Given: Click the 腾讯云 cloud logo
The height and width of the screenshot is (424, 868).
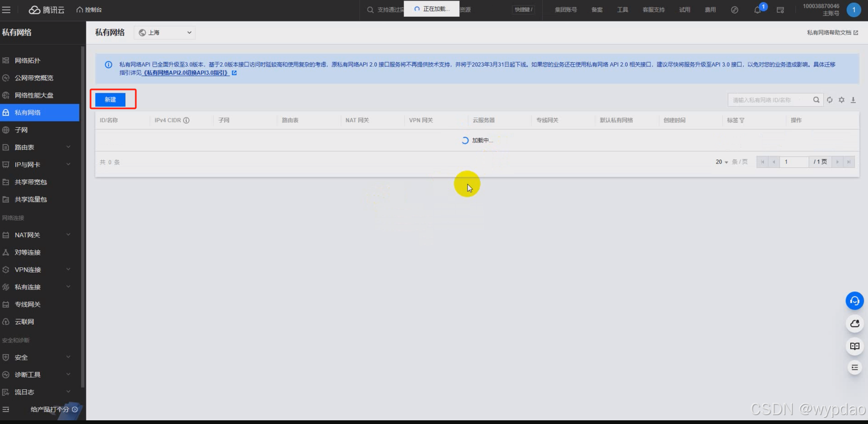Looking at the screenshot, I should pyautogui.click(x=46, y=9).
